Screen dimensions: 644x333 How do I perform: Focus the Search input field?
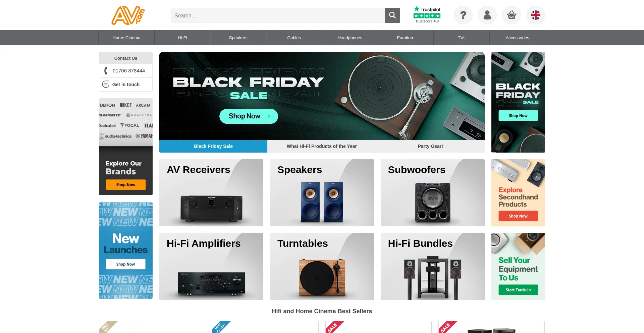(x=278, y=15)
